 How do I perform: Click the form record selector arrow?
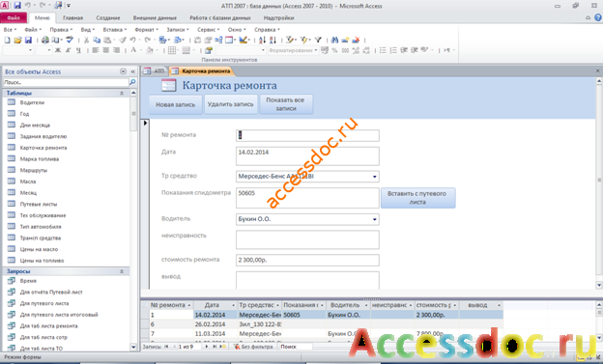[x=145, y=124]
